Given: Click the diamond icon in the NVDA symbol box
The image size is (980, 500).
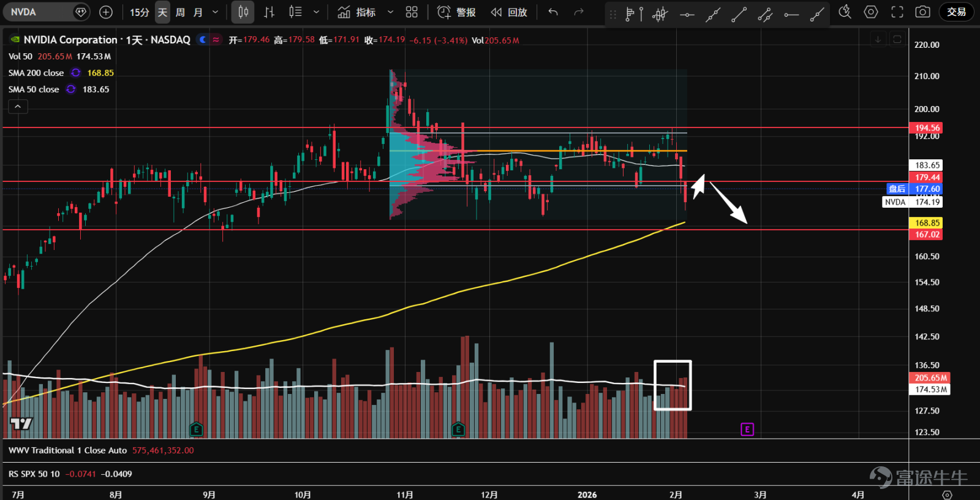Looking at the screenshot, I should [80, 12].
